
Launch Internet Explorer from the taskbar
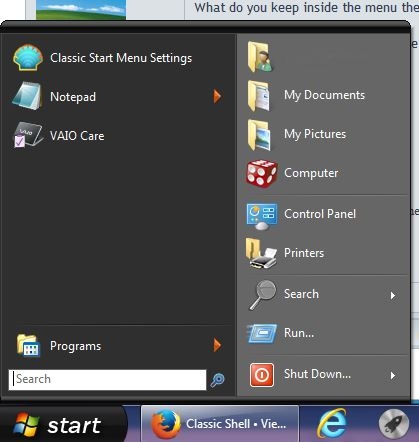332,423
